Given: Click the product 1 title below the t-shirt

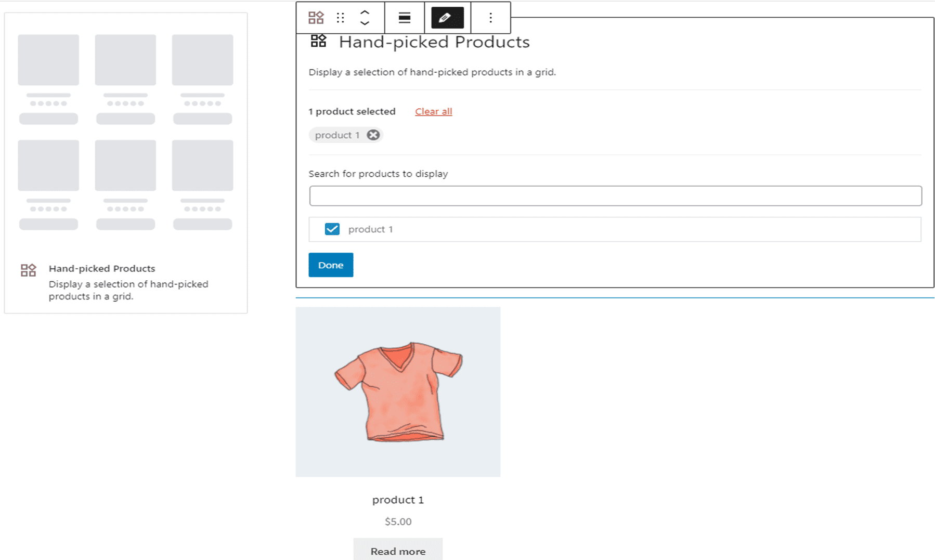Looking at the screenshot, I should tap(398, 500).
